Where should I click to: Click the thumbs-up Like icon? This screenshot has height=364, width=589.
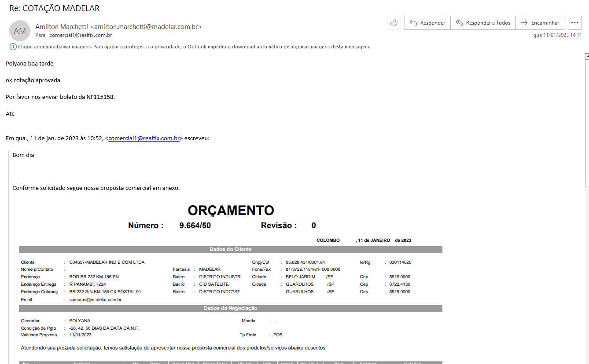pos(394,23)
